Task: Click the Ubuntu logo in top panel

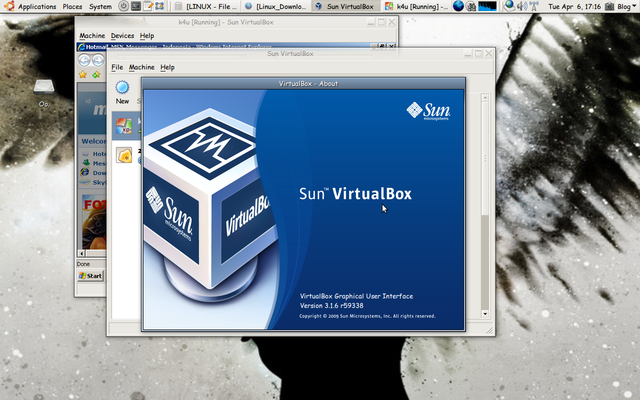Action: (x=9, y=6)
